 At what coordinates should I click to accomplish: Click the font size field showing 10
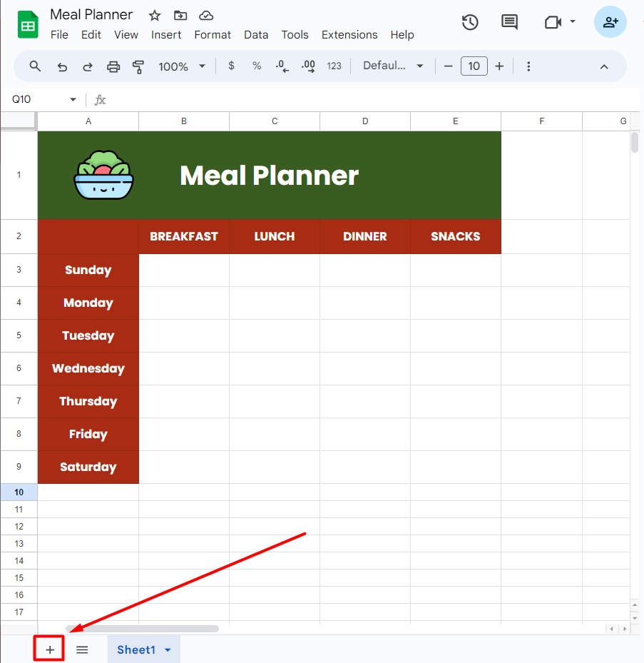474,66
